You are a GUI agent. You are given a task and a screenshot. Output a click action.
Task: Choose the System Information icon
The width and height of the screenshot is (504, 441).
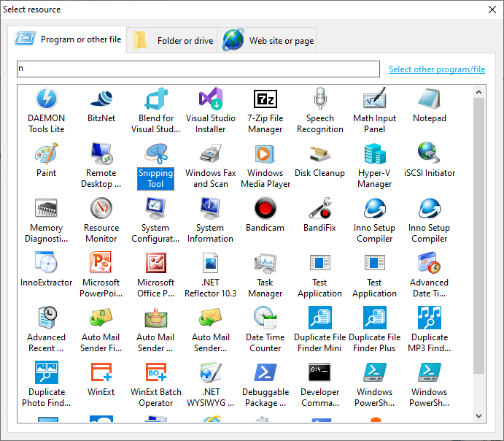211,208
